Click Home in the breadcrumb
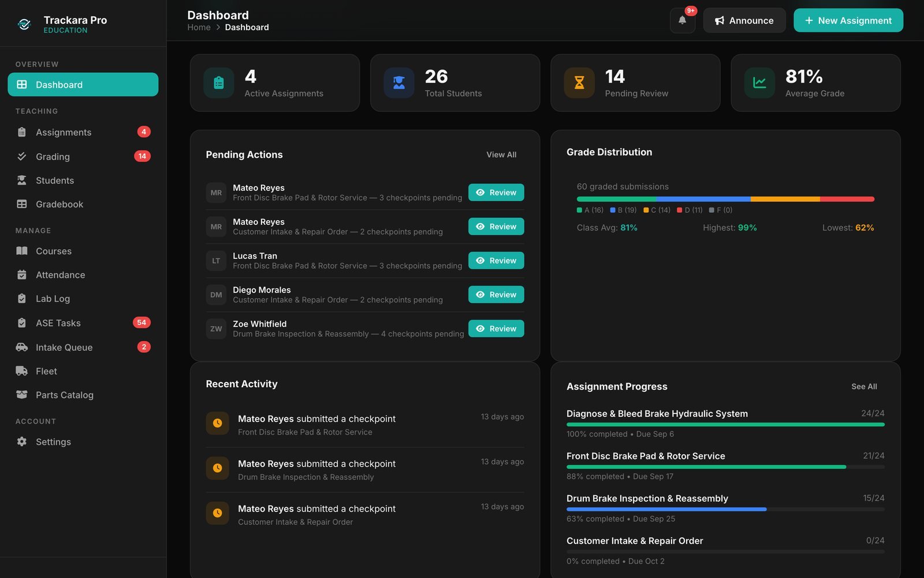This screenshot has height=578, width=924. tap(199, 27)
